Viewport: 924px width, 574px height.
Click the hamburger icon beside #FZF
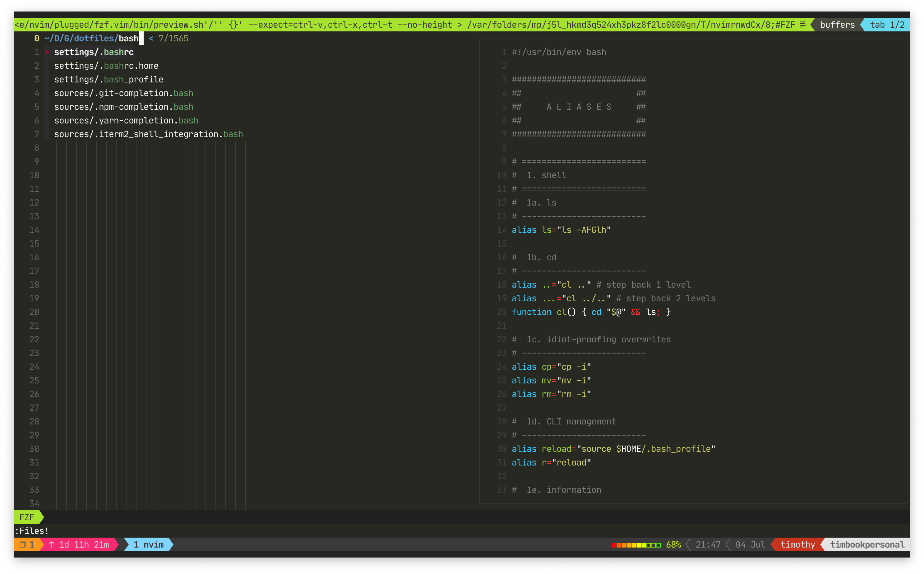[x=803, y=25]
